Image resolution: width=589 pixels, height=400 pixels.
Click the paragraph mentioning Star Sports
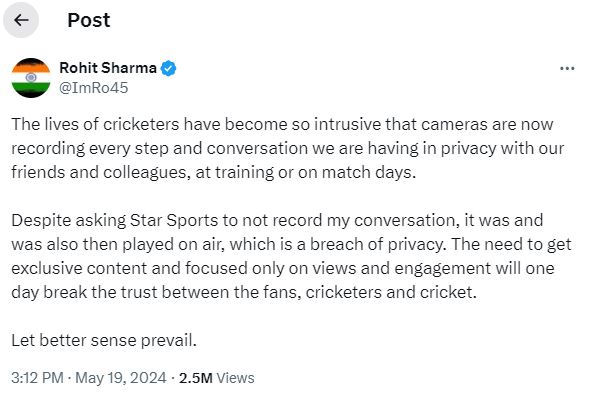tap(291, 256)
